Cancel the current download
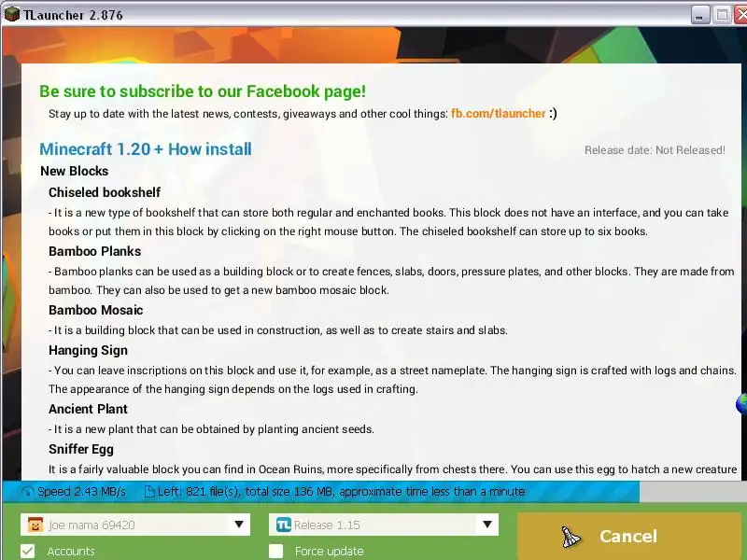Image resolution: width=747 pixels, height=560 pixels. [x=628, y=537]
